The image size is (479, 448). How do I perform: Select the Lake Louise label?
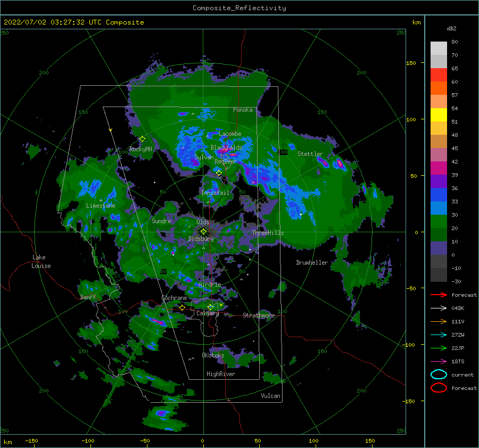pos(41,262)
